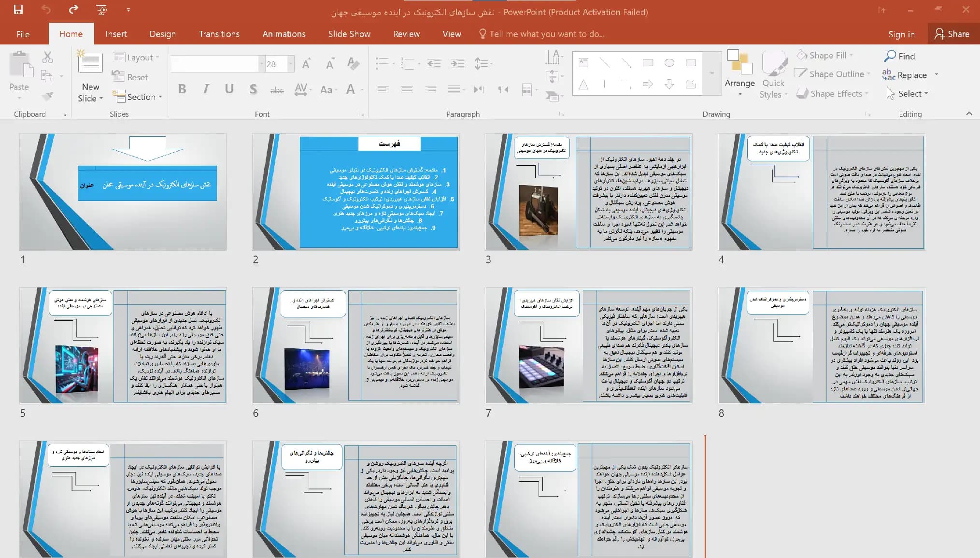Switch to the Insert tab
The height and width of the screenshot is (558, 980).
point(116,34)
